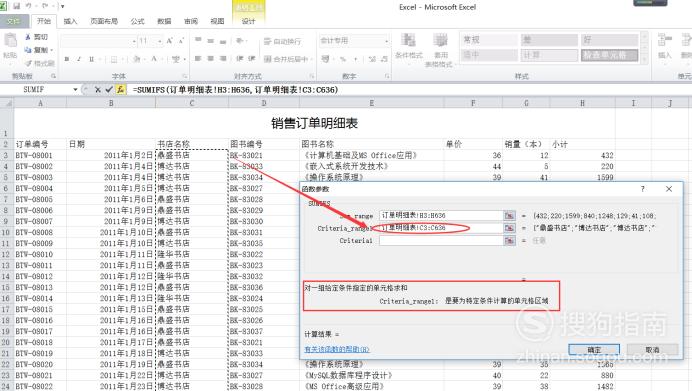Image resolution: width=692 pixels, height=391 pixels.
Task: Confirm the function arguments with 确定
Action: 594,350
